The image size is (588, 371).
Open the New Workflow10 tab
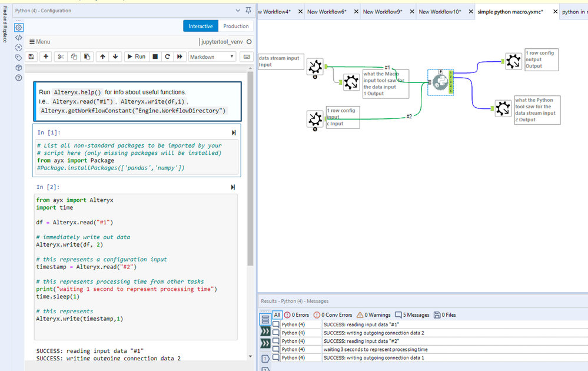(440, 12)
